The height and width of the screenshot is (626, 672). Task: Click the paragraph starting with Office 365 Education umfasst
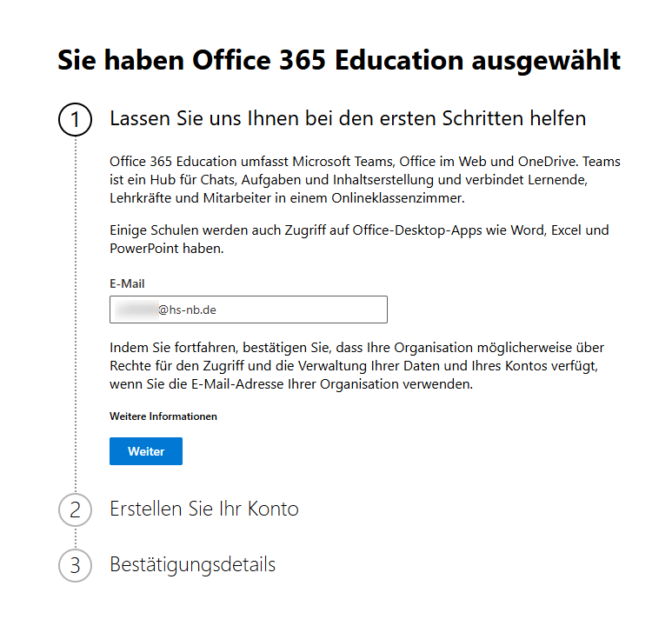click(x=365, y=180)
